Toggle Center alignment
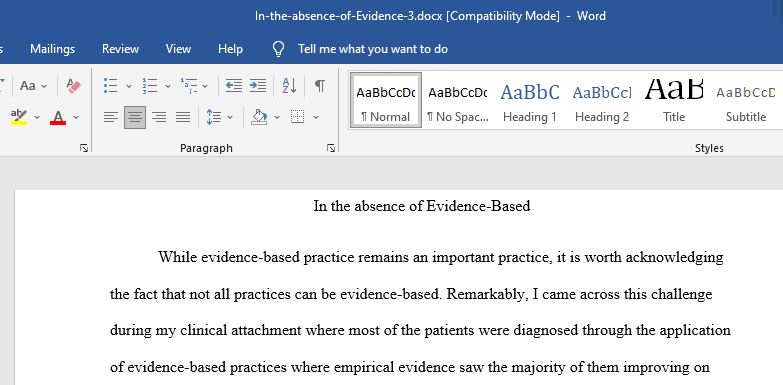 coord(135,117)
